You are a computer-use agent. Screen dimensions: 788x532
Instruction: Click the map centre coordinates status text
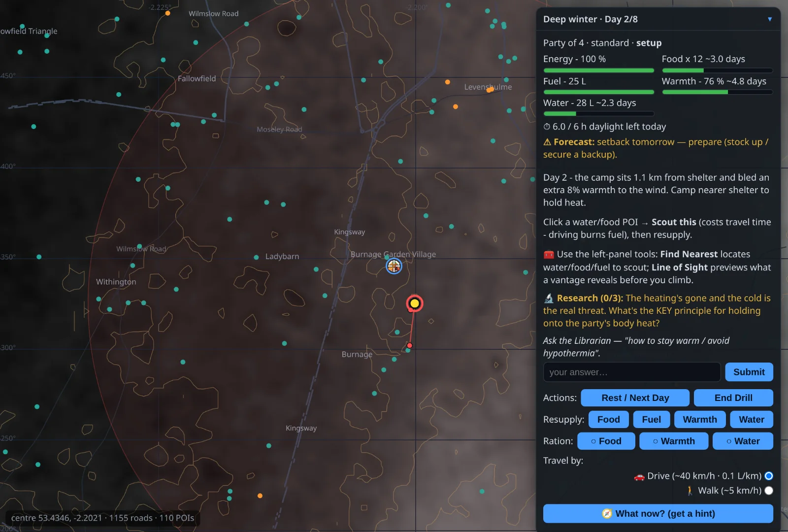click(x=102, y=518)
